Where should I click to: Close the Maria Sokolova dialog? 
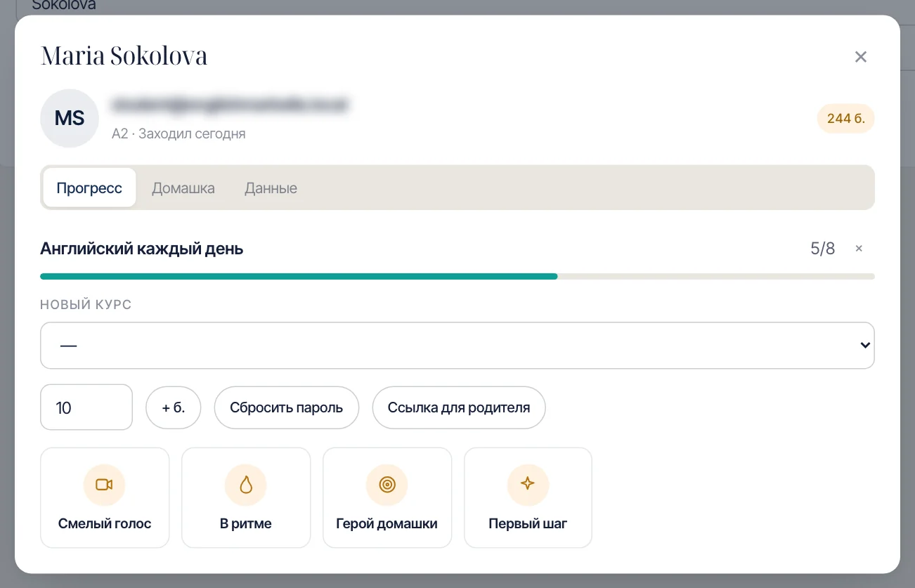click(860, 57)
